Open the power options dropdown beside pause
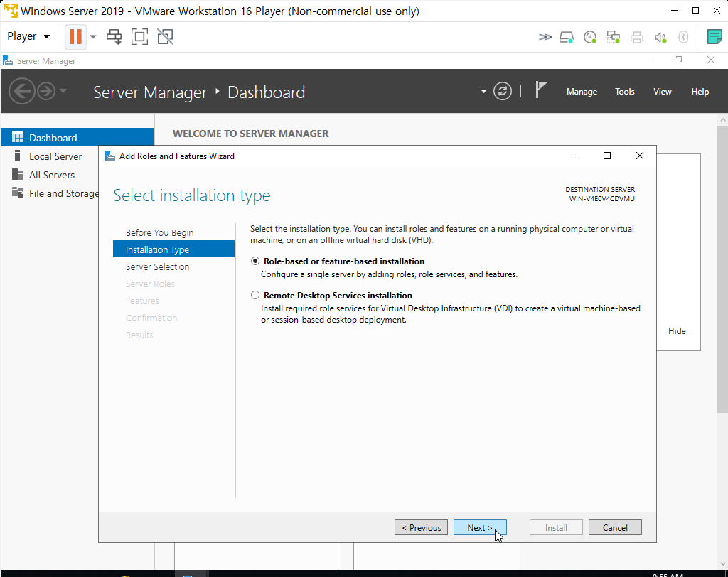The width and height of the screenshot is (728, 577). (x=93, y=37)
